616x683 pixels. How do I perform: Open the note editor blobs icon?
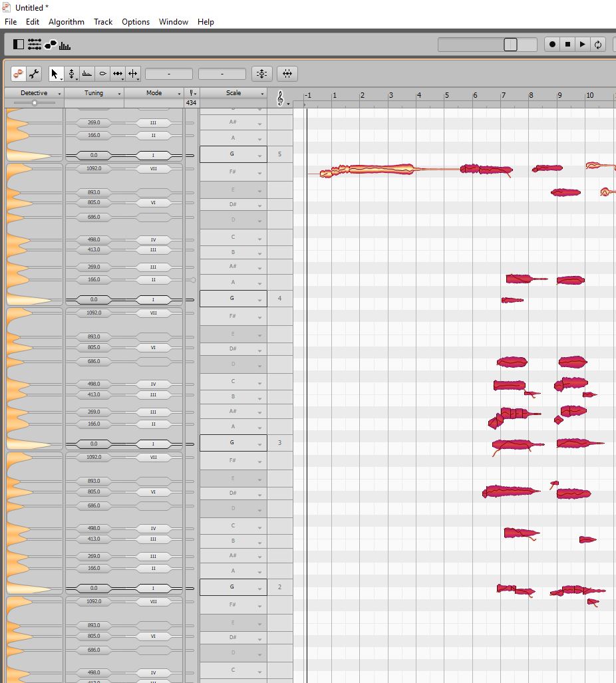coord(51,44)
